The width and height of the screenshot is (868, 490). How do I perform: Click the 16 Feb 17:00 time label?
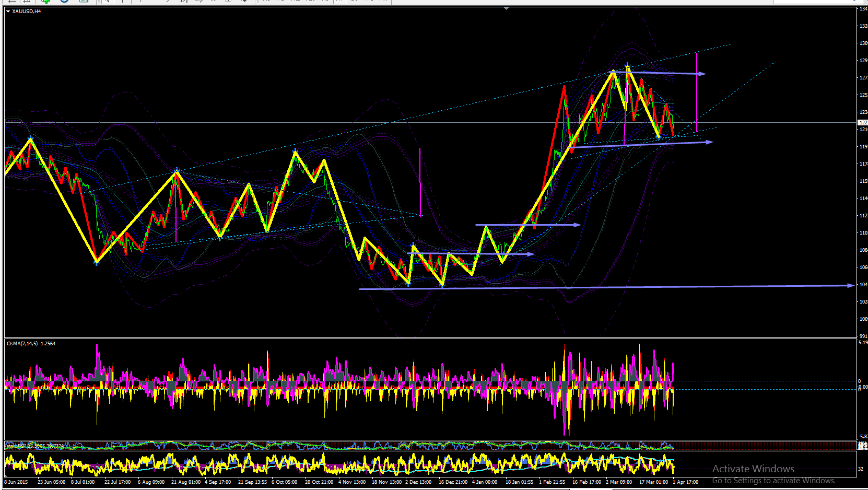click(x=587, y=482)
